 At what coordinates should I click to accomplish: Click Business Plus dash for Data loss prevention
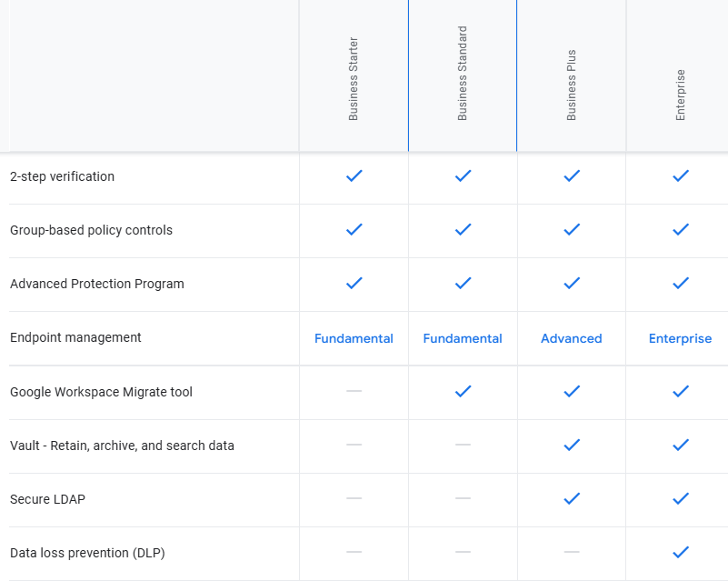572,553
